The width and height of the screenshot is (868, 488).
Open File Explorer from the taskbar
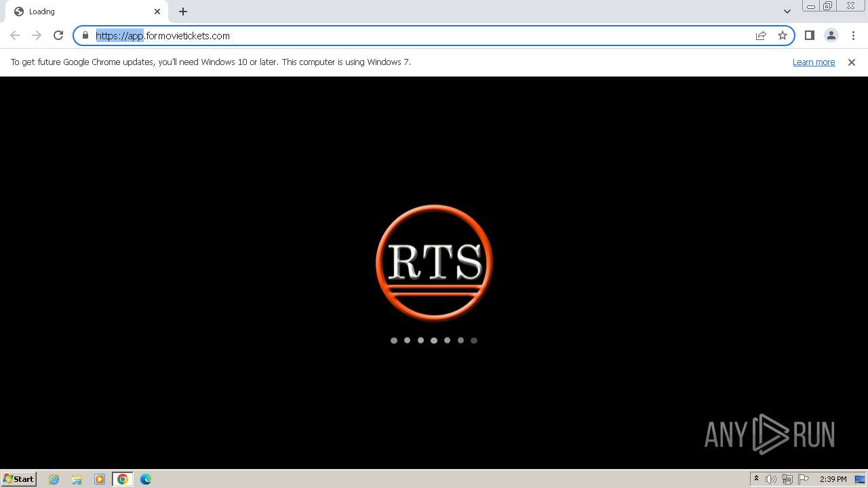77,479
